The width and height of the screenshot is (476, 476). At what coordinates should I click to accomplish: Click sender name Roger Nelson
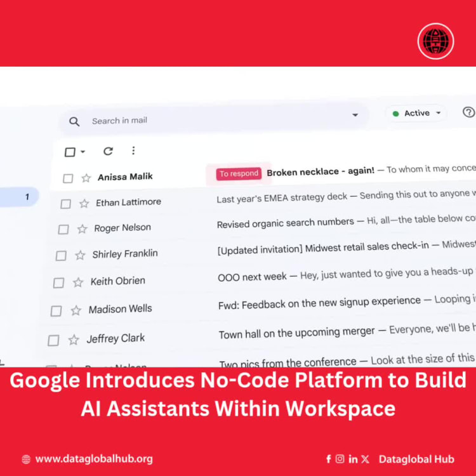click(122, 228)
